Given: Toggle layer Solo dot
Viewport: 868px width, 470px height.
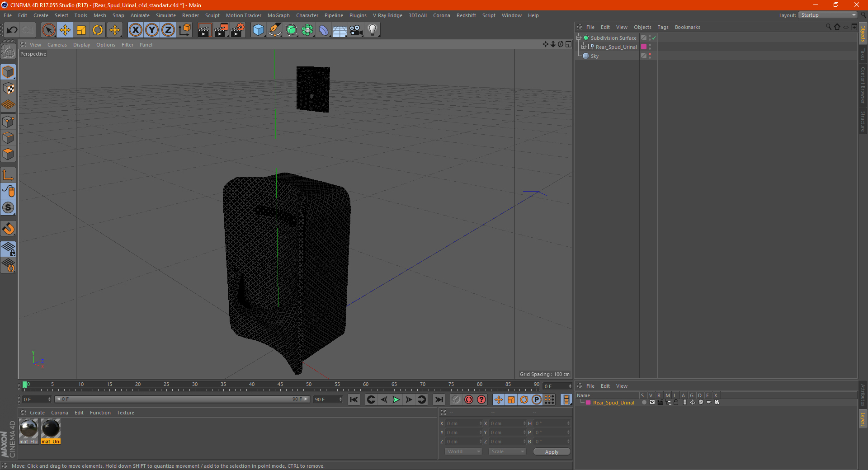Looking at the screenshot, I should point(644,402).
